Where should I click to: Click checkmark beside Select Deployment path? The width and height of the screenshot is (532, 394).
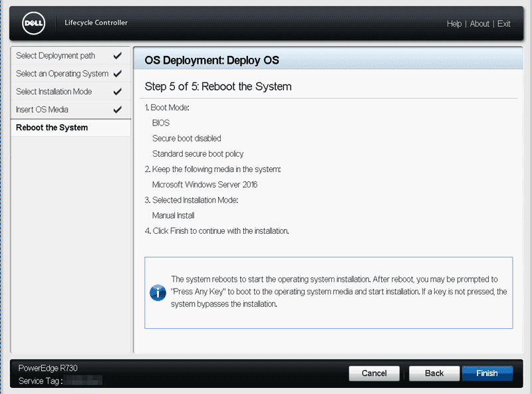pyautogui.click(x=118, y=56)
